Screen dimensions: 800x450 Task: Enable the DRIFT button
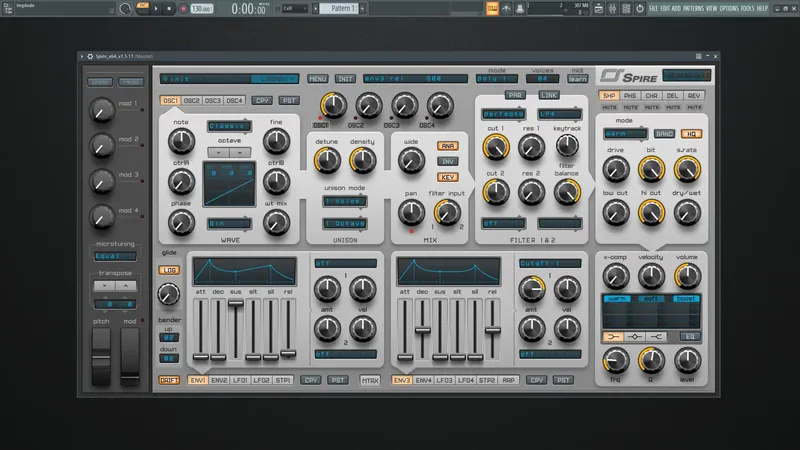(x=169, y=380)
